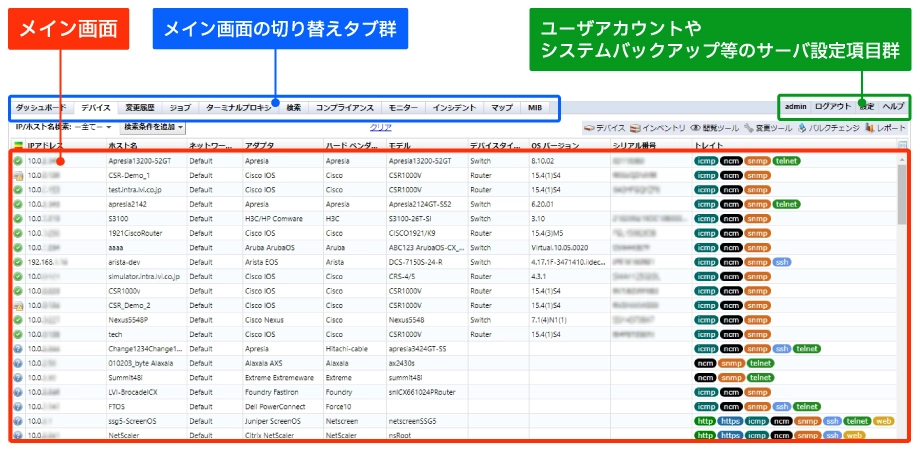Click question status icon for Summit48i
Image resolution: width=920 pixels, height=450 pixels.
[18, 378]
